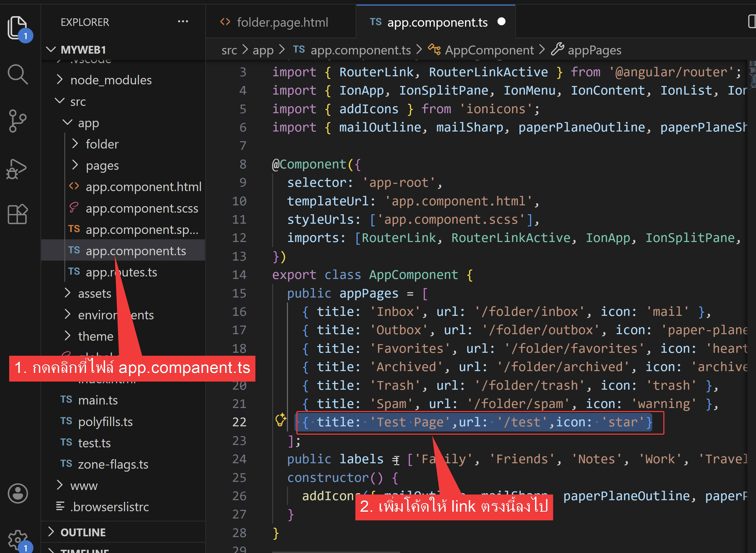
Task: Open the Manage gear icon
Action: tap(18, 539)
